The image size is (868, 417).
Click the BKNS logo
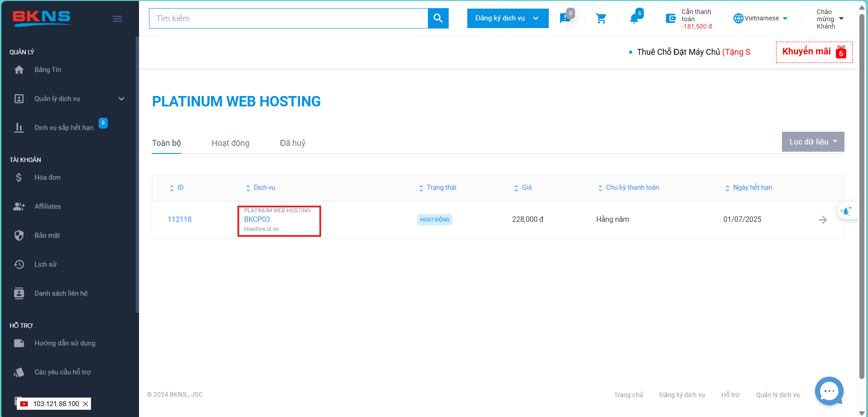42,18
